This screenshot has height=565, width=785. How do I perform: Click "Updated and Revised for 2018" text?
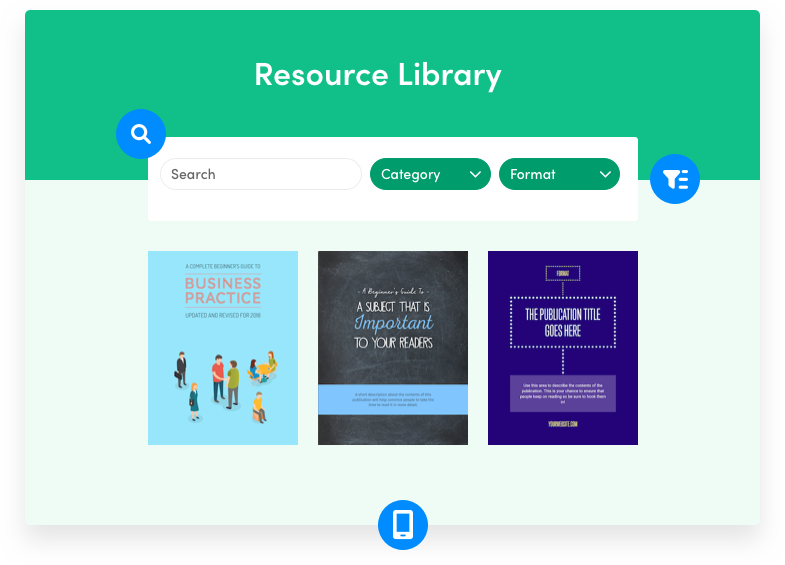coord(223,315)
